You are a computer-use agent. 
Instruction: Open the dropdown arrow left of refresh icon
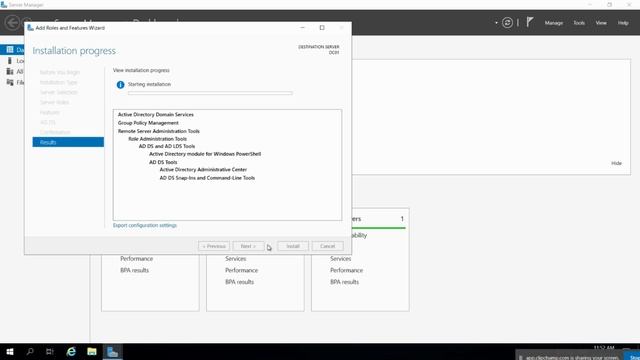pos(496,23)
